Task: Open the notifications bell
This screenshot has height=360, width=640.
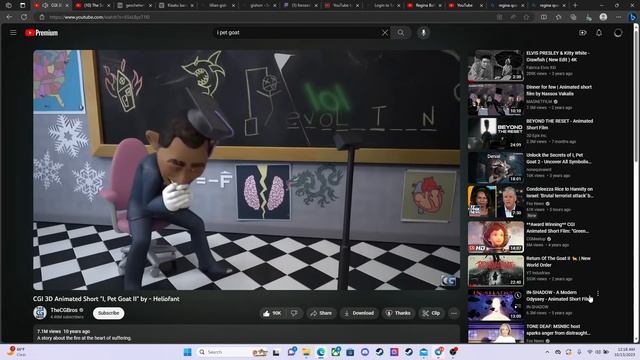Action: tap(599, 33)
